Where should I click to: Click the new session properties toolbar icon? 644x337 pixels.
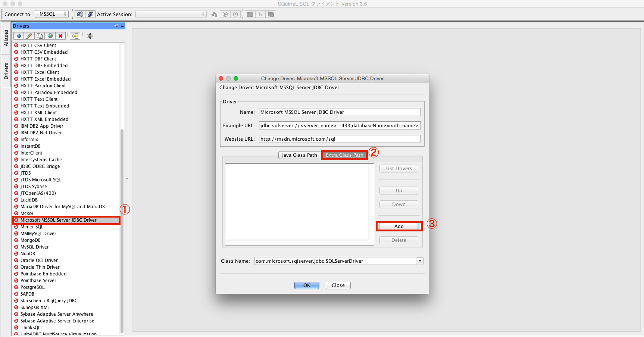point(90,14)
